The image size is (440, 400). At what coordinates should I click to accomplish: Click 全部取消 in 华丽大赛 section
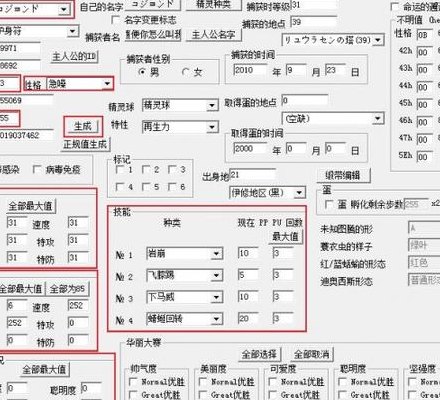click(x=311, y=354)
